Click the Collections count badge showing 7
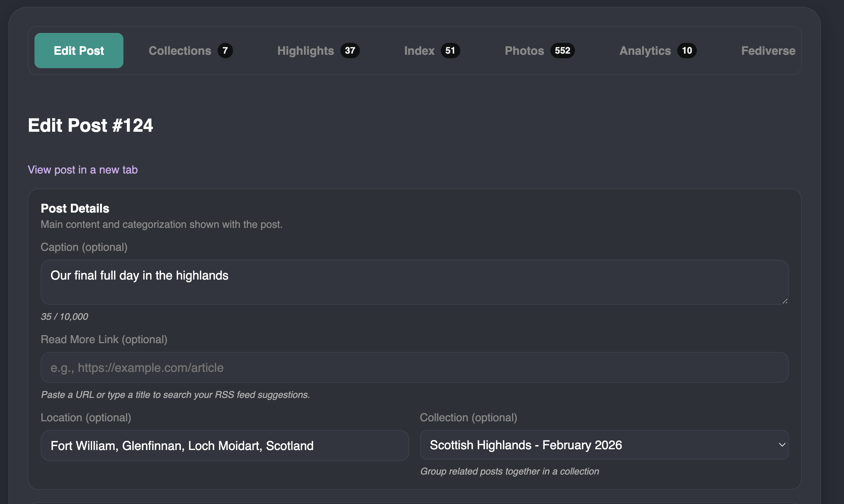The height and width of the screenshot is (504, 844). point(225,51)
